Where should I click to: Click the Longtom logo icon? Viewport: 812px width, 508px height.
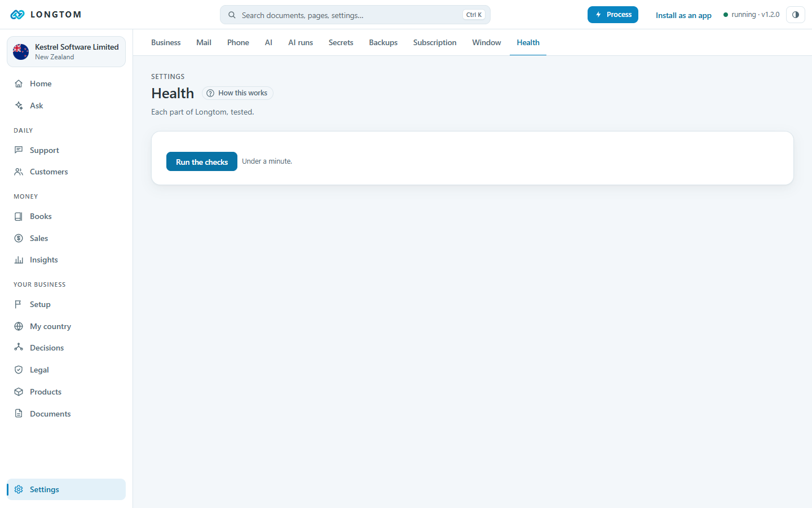click(17, 15)
